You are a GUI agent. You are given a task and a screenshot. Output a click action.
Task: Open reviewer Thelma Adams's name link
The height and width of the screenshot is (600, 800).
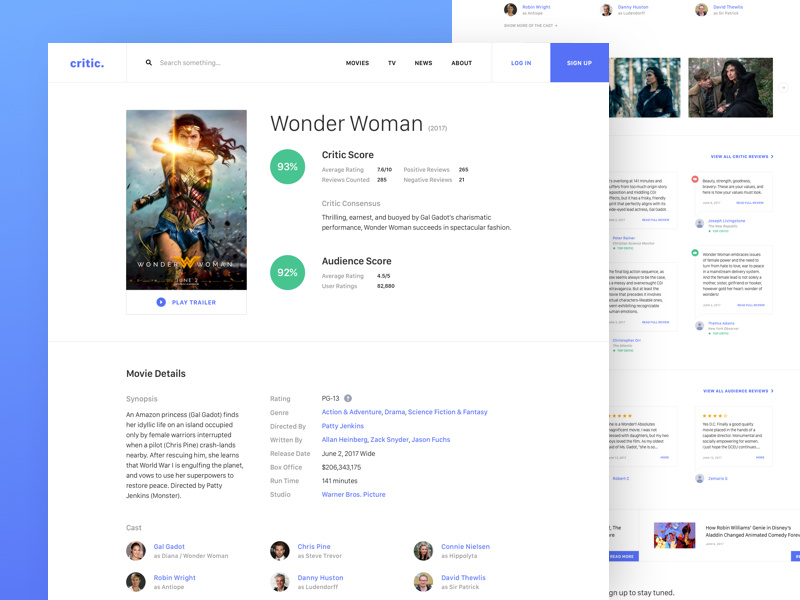pyautogui.click(x=721, y=323)
